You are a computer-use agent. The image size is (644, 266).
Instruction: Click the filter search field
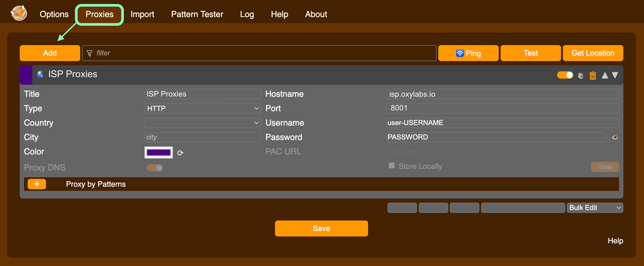(x=259, y=53)
